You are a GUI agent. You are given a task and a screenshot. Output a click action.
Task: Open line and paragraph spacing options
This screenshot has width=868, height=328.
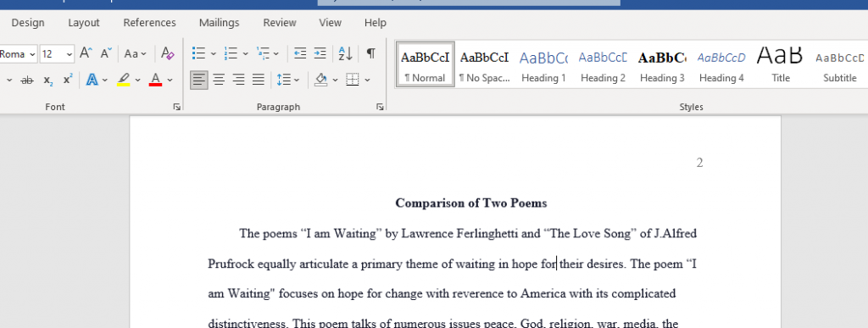point(284,81)
